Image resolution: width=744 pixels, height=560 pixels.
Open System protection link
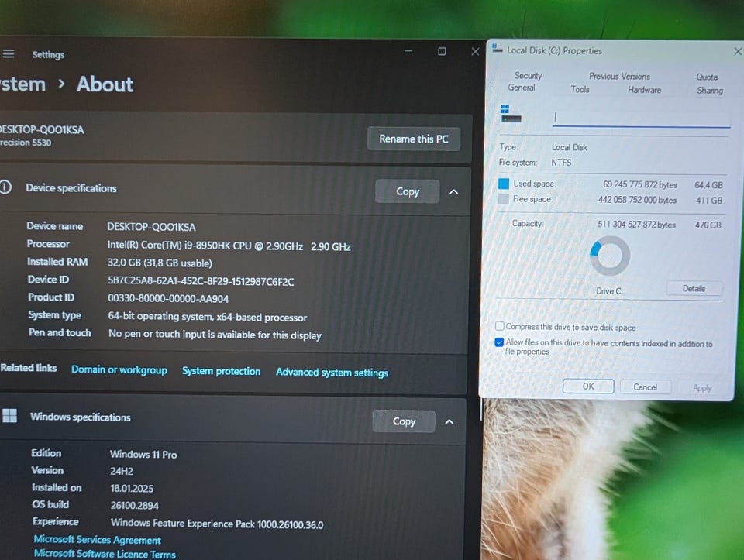pyautogui.click(x=221, y=371)
